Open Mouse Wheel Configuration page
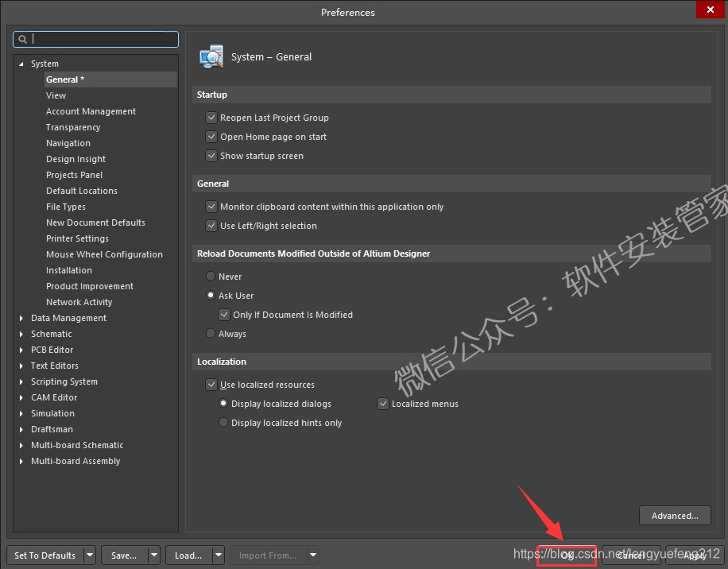Screen dimensions: 728x569 (104, 254)
